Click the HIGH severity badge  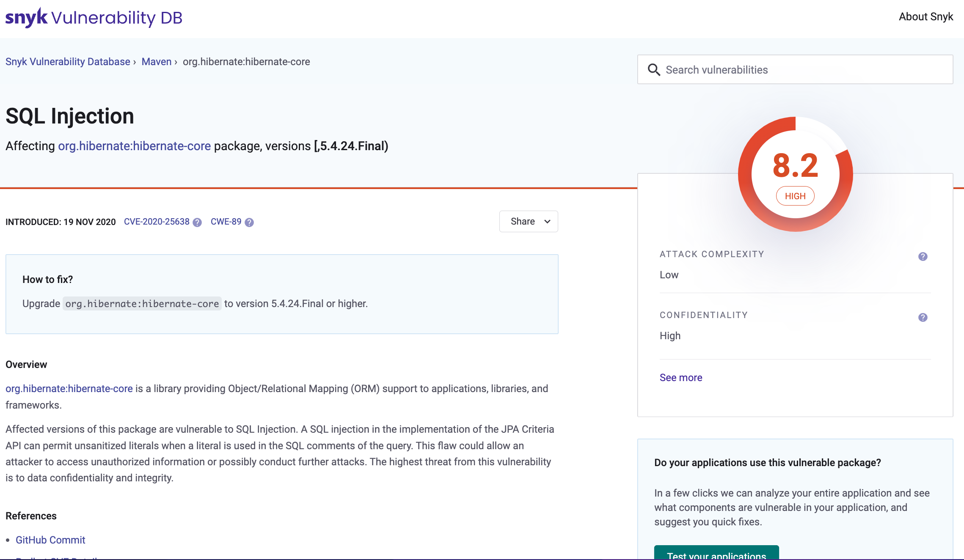(x=795, y=195)
